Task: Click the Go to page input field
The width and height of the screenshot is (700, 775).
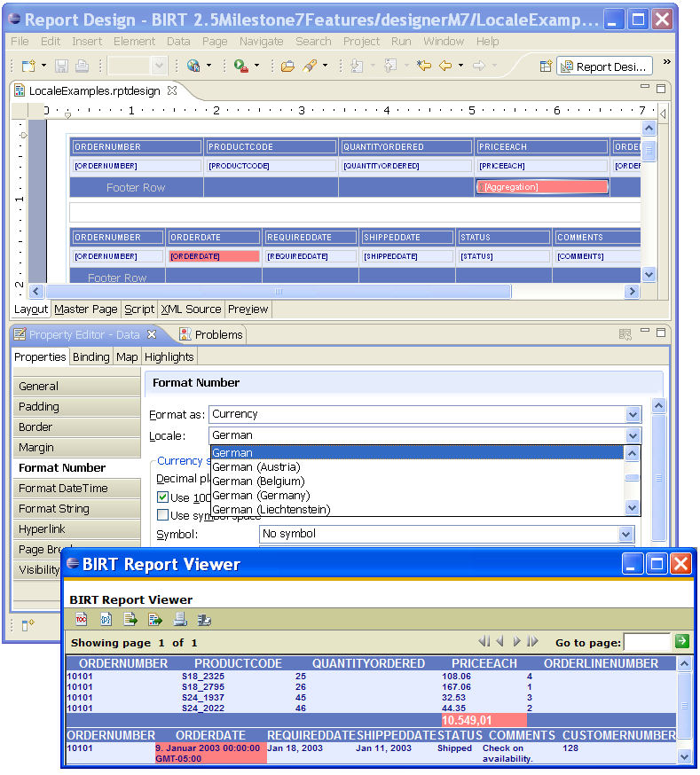Action: coord(647,641)
